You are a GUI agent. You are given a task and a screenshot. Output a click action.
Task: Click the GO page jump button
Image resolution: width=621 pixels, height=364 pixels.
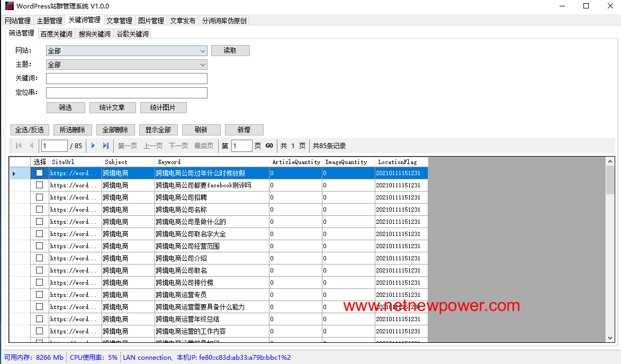coord(269,145)
